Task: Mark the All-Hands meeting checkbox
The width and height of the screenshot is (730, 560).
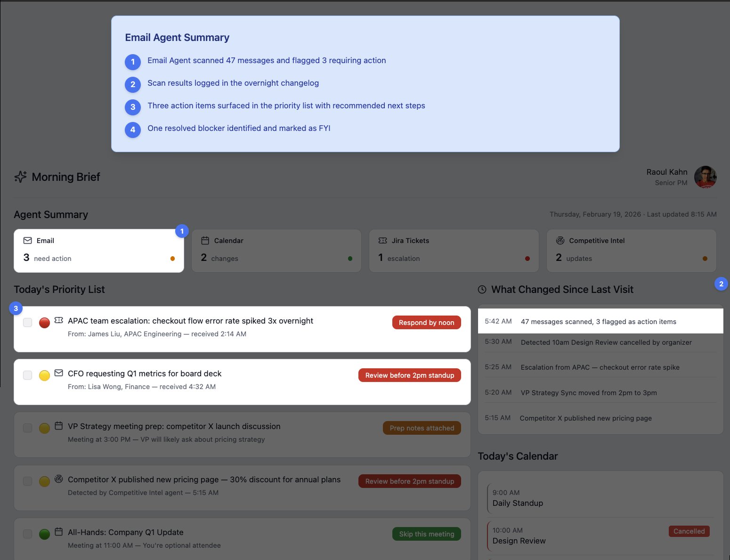Action: (x=27, y=534)
